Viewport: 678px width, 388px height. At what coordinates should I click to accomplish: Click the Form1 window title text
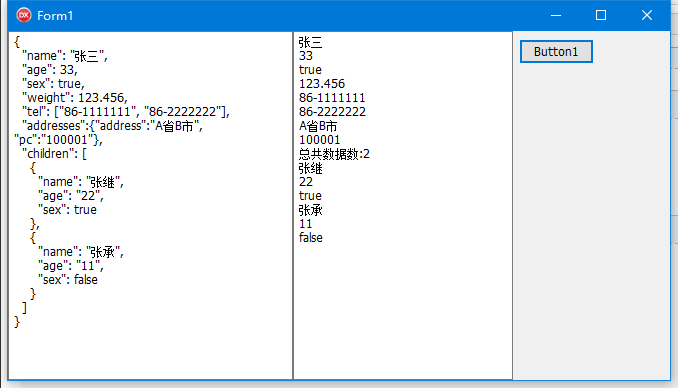(55, 16)
